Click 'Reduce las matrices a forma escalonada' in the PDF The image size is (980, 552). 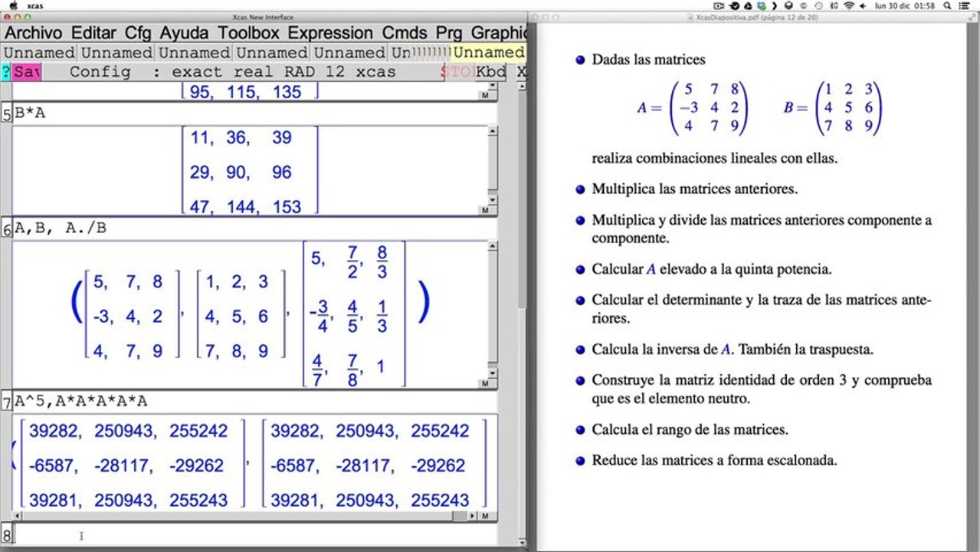(714, 460)
